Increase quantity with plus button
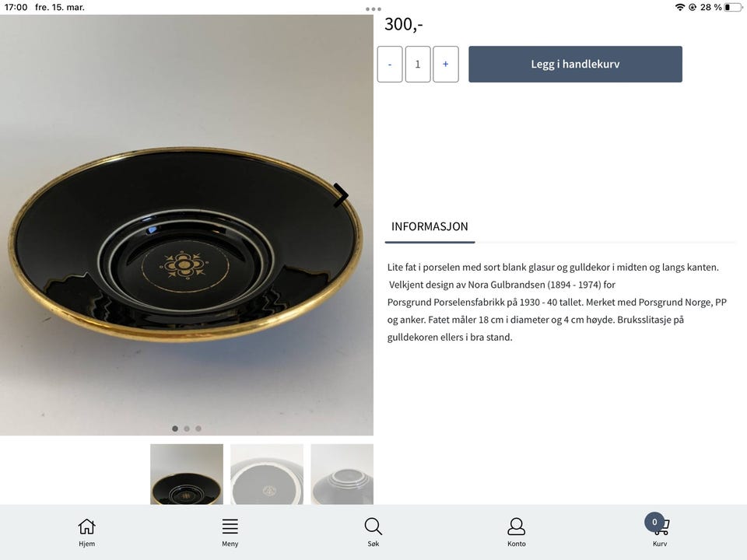This screenshot has width=747, height=560. [446, 65]
